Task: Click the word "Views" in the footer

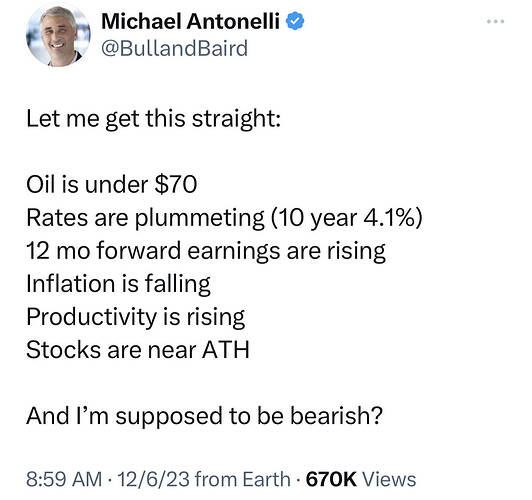Action: coord(390,479)
